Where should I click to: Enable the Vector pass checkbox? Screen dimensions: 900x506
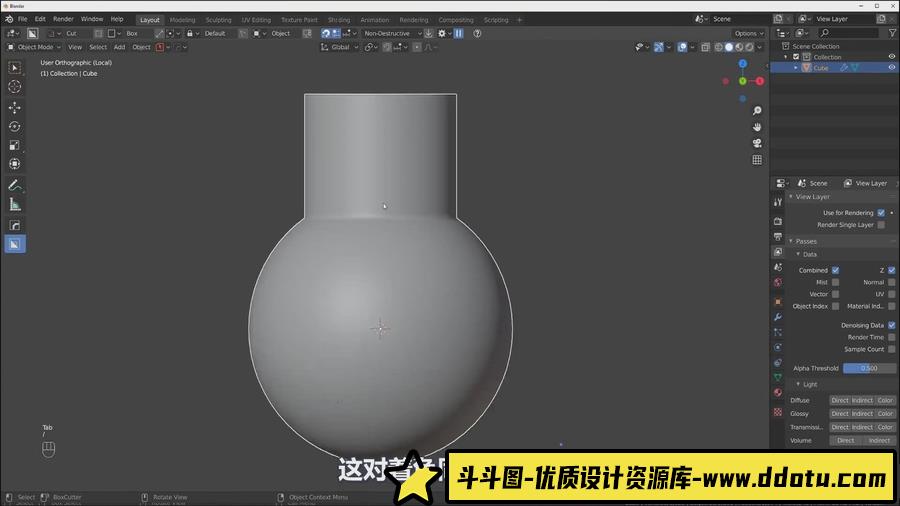tap(836, 294)
